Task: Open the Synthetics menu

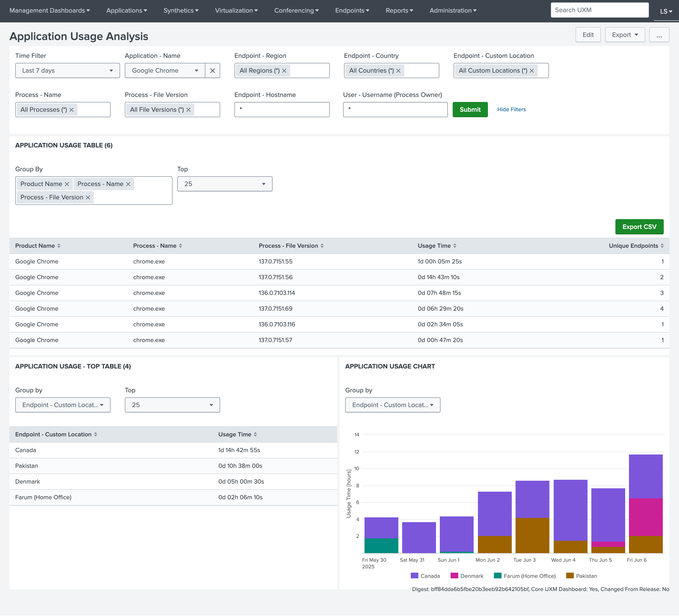Action: pyautogui.click(x=181, y=10)
